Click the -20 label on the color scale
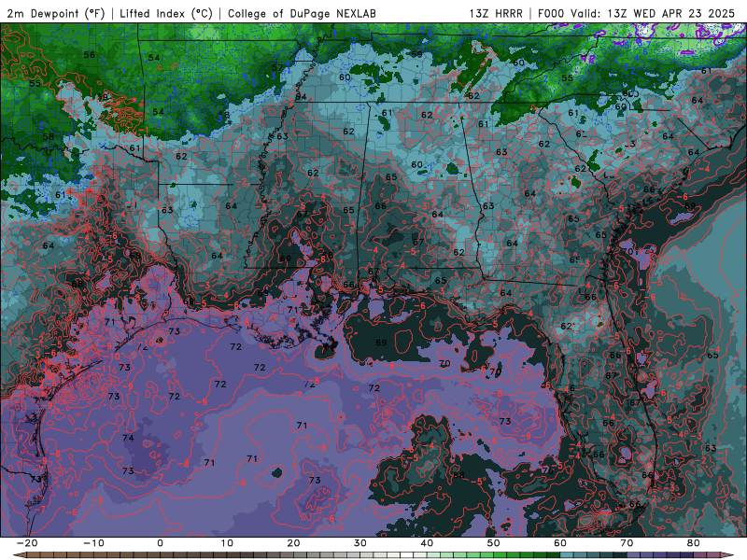The image size is (747, 560). point(27,543)
